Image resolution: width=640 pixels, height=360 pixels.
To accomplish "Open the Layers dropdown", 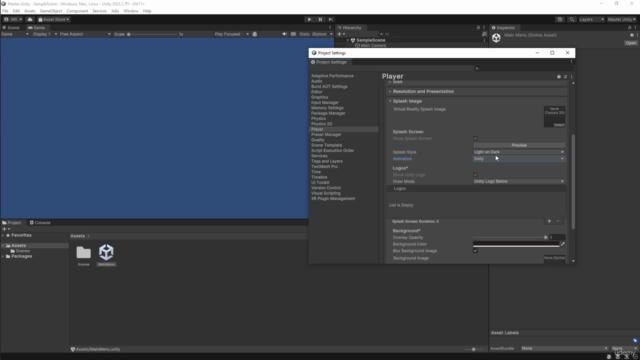I will tap(591, 19).
